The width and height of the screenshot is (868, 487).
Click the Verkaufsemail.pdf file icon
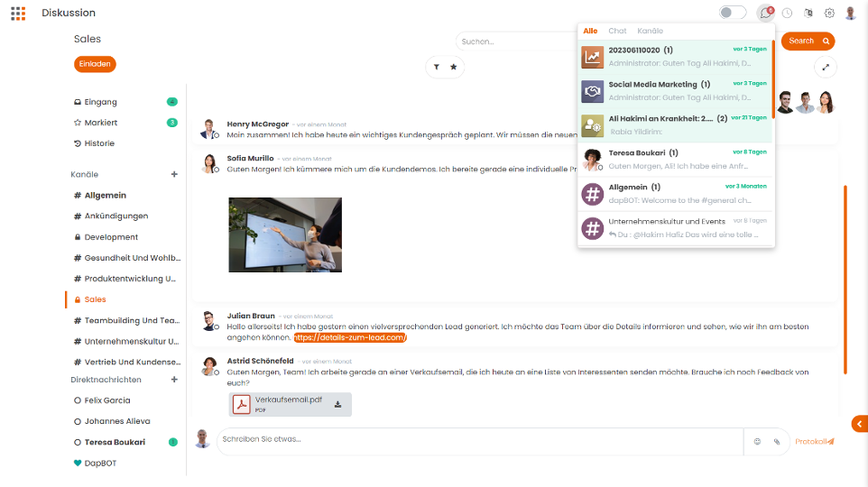tap(241, 405)
